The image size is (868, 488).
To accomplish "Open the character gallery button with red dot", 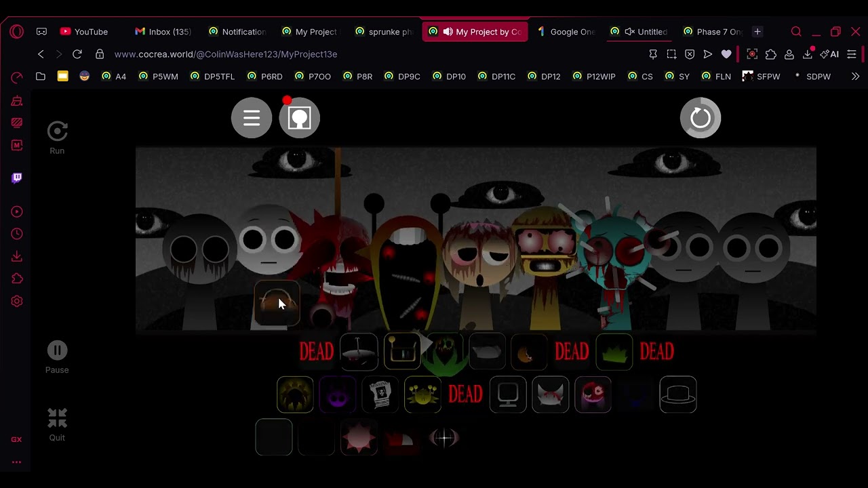I will tap(299, 118).
